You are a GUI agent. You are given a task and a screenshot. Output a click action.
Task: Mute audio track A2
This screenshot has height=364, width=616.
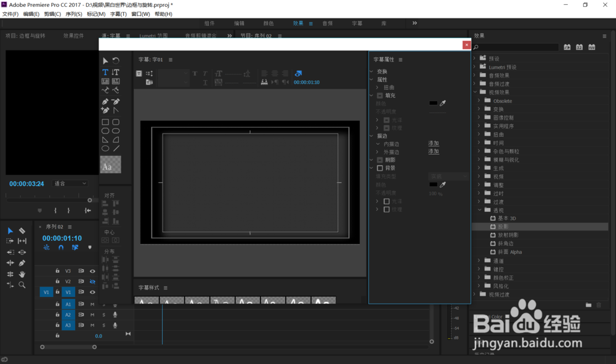coord(92,315)
